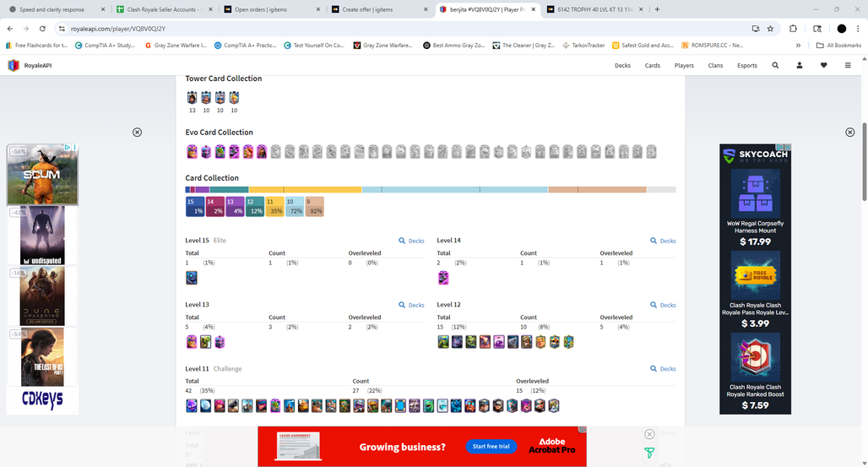Open the ROMSPURE.CC bookmark
The image size is (868, 467).
pos(713,46)
